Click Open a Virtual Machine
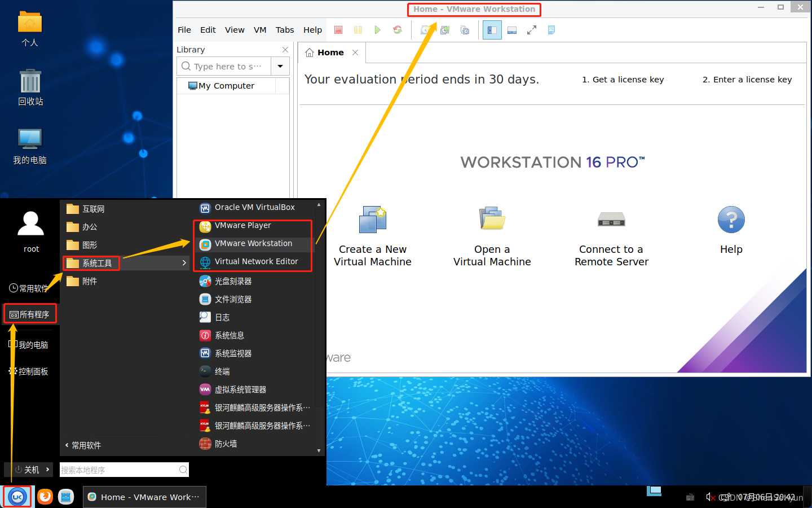This screenshot has width=812, height=508. point(492,236)
